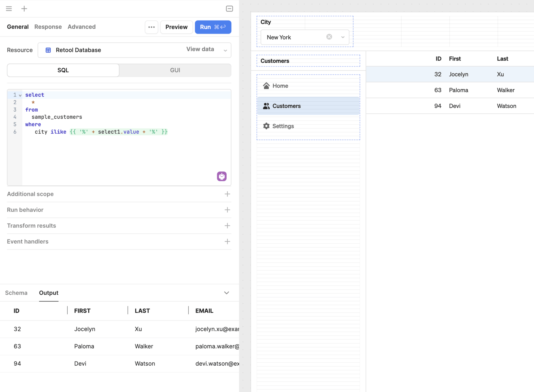Click output cell 'Paloma'
Image resolution: width=534 pixels, height=392 pixels.
point(84,346)
